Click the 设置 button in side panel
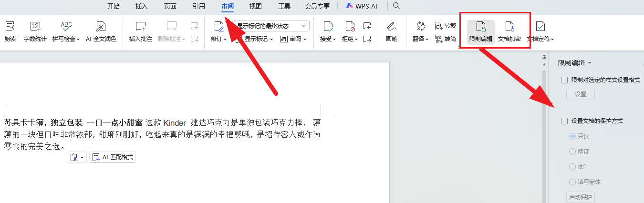Viewport: 644px width, 203px height. click(581, 94)
